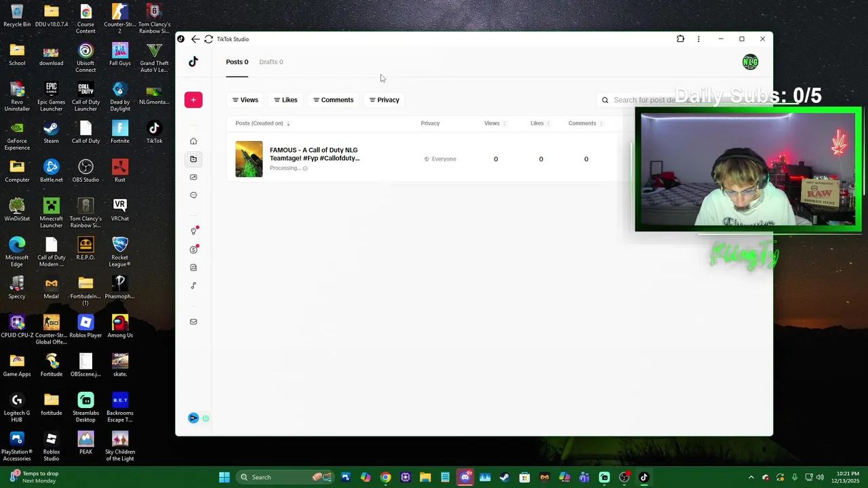Click the red plus upload button

(193, 100)
